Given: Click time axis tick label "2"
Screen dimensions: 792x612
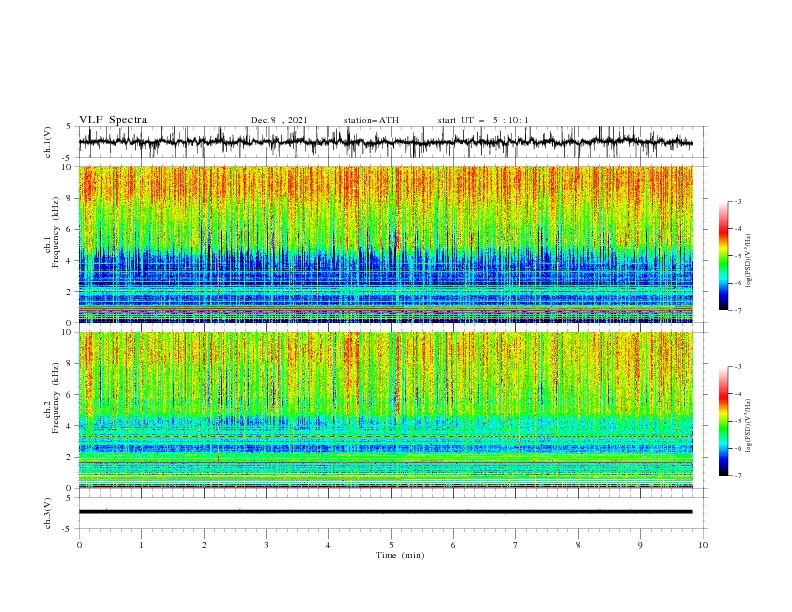Looking at the screenshot, I should 204,545.
